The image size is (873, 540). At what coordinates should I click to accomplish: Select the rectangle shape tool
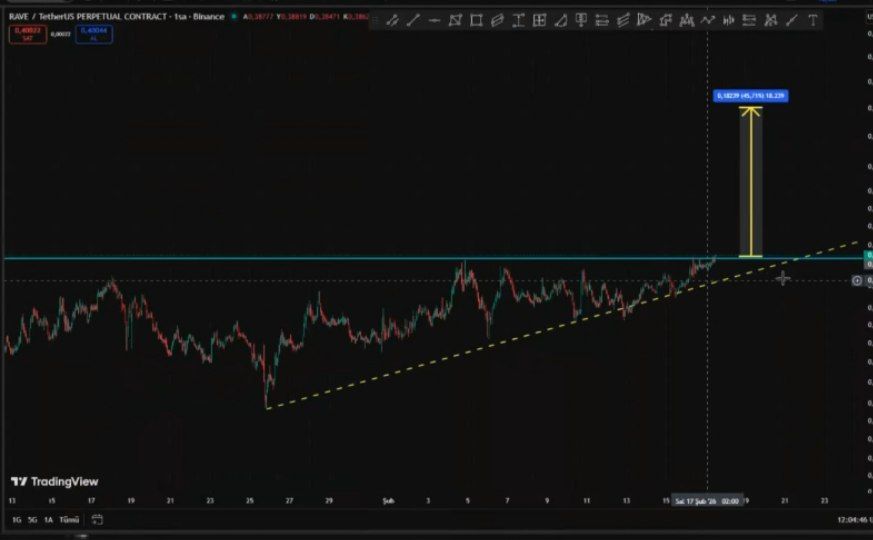click(476, 21)
